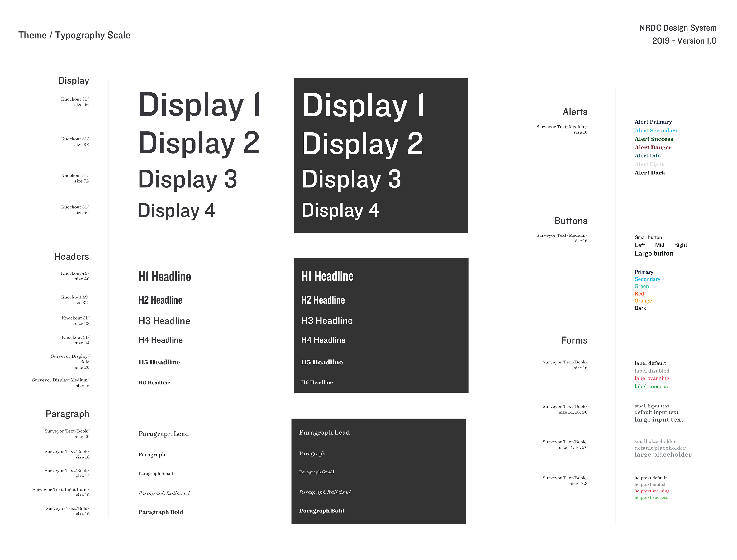
Task: Click the '2019 - Version 1.0' text
Action: [684, 41]
